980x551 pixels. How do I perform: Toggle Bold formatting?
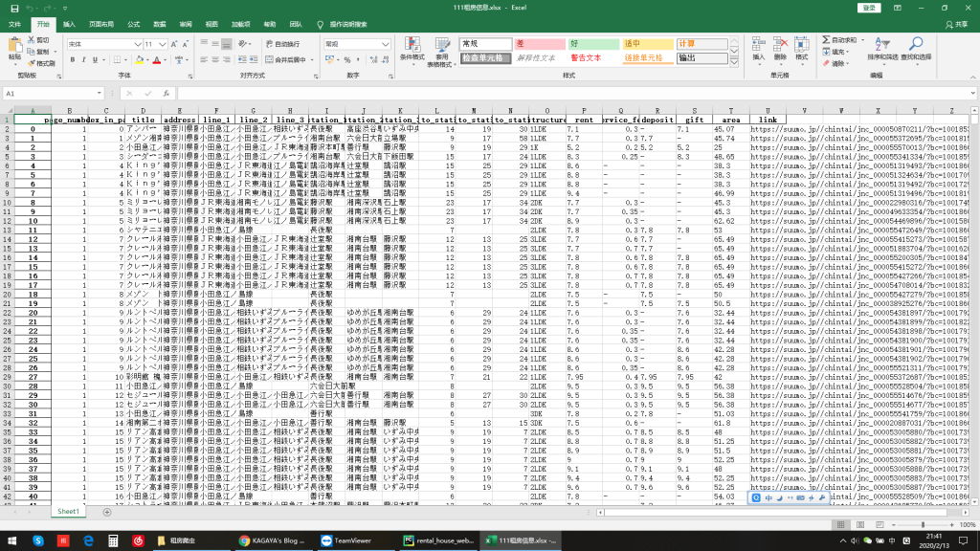pos(73,59)
